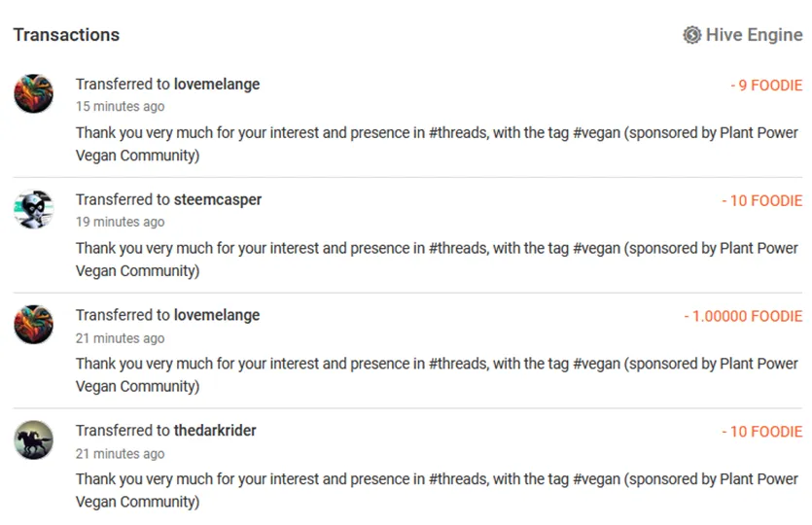This screenshot has height=525, width=812.
Task: Select the memo text of steemcasper's transfer
Action: pyautogui.click(x=437, y=260)
